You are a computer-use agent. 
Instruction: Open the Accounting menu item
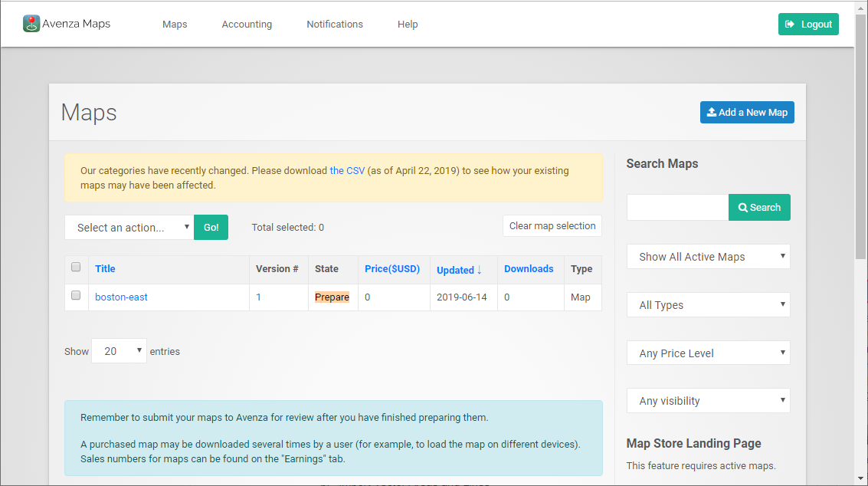[247, 24]
